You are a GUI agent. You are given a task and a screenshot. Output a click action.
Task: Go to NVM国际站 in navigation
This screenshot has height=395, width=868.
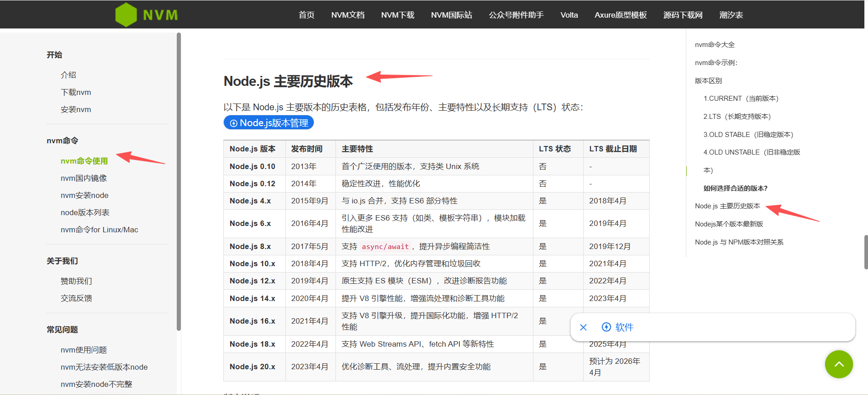click(451, 15)
